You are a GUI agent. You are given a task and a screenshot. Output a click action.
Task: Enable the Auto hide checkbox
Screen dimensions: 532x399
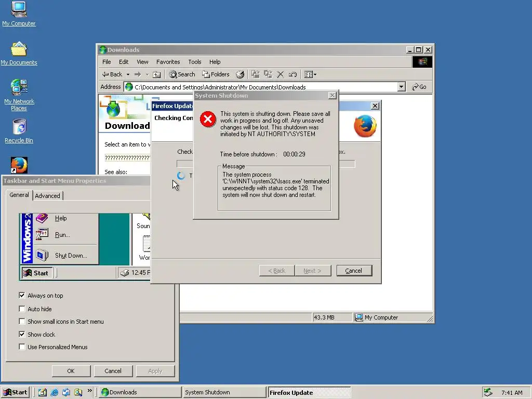click(x=22, y=309)
